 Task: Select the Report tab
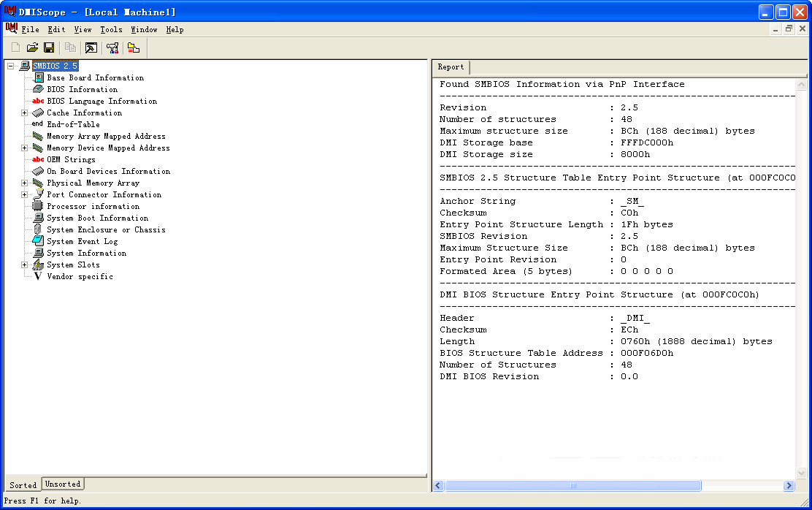click(451, 67)
